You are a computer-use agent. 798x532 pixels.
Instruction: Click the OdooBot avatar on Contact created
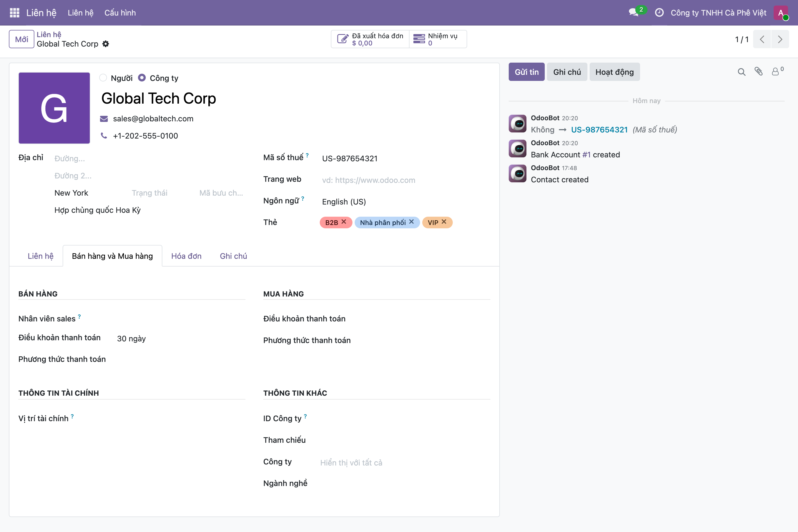(x=517, y=173)
